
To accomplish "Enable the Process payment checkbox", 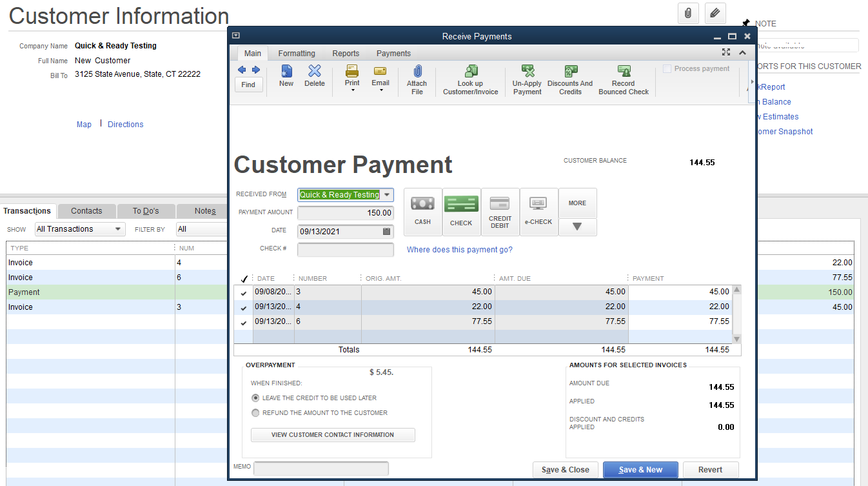I will 667,68.
